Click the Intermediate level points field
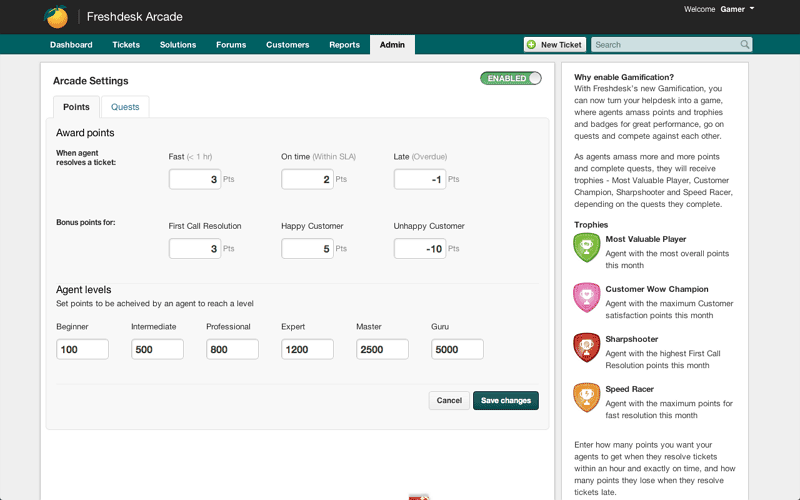Screen dimensions: 800x500 tap(157, 349)
